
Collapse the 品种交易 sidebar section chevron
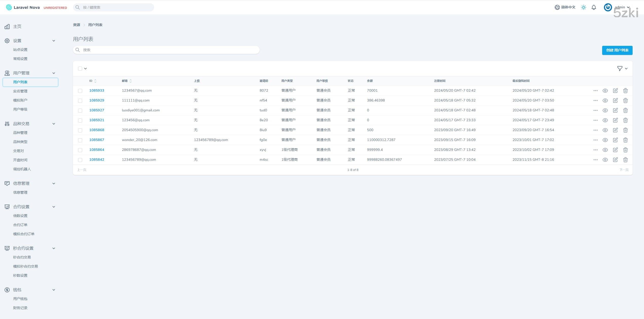click(53, 124)
